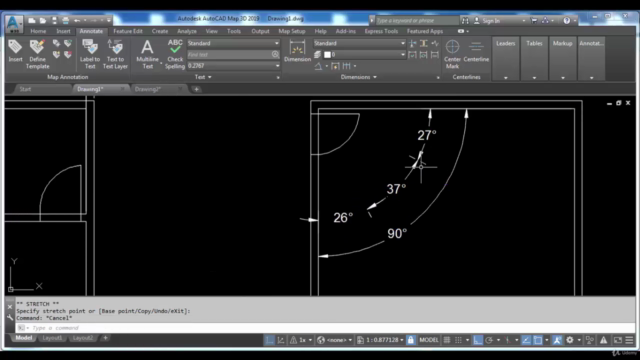The width and height of the screenshot is (640, 360).
Task: Click the wrench icon beside the command line
Action: [10, 318]
